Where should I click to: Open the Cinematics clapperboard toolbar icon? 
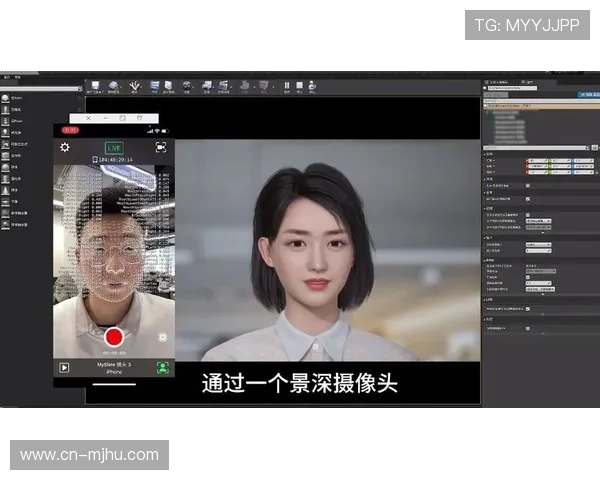(224, 85)
